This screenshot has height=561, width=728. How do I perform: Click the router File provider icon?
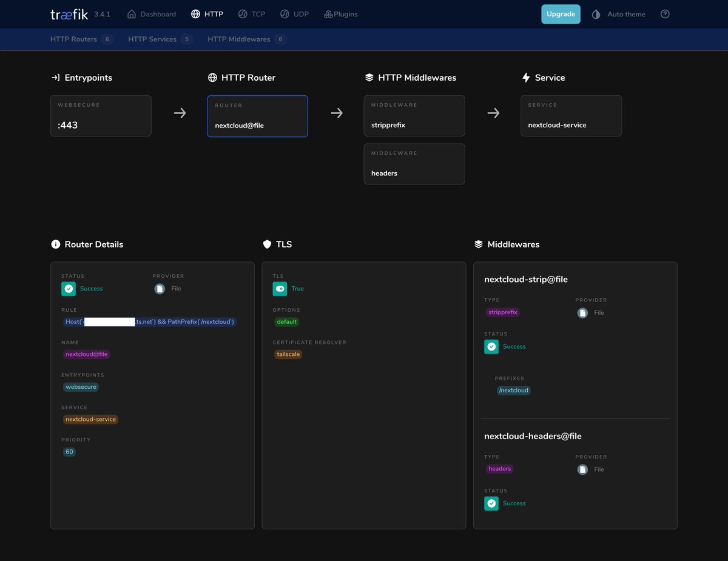(160, 289)
